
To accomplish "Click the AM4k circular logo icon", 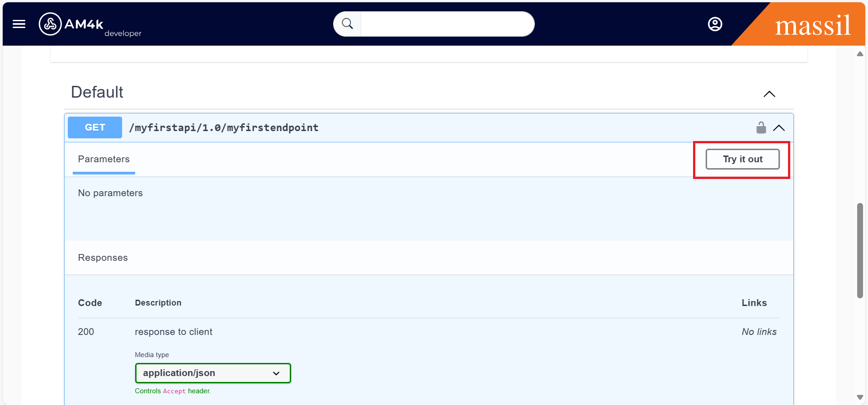I will (50, 24).
